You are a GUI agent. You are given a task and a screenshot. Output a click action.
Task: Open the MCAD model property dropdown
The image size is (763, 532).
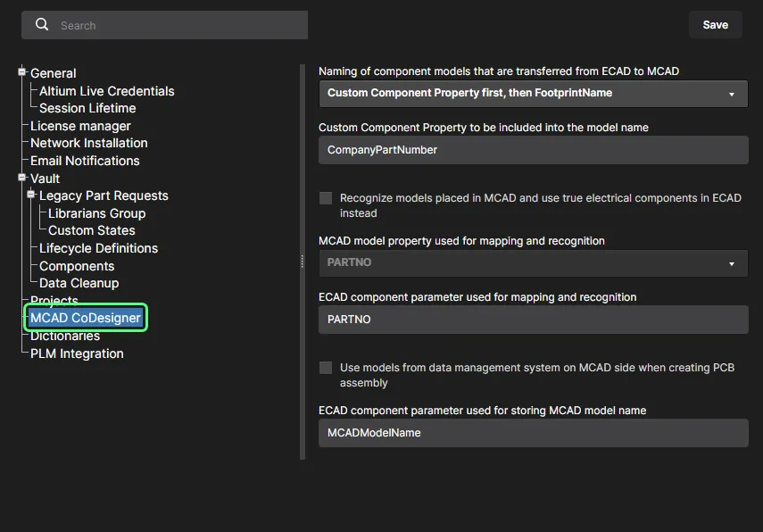(533, 263)
